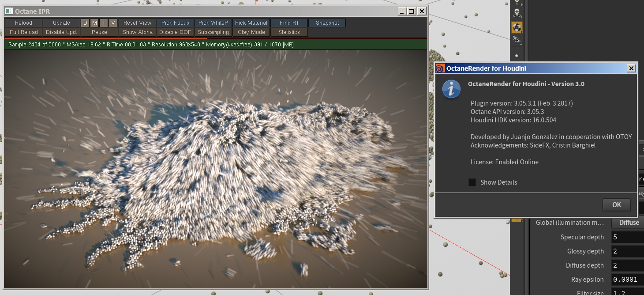The width and height of the screenshot is (644, 295).
Task: Toggle the D mode button
Action: (x=85, y=23)
